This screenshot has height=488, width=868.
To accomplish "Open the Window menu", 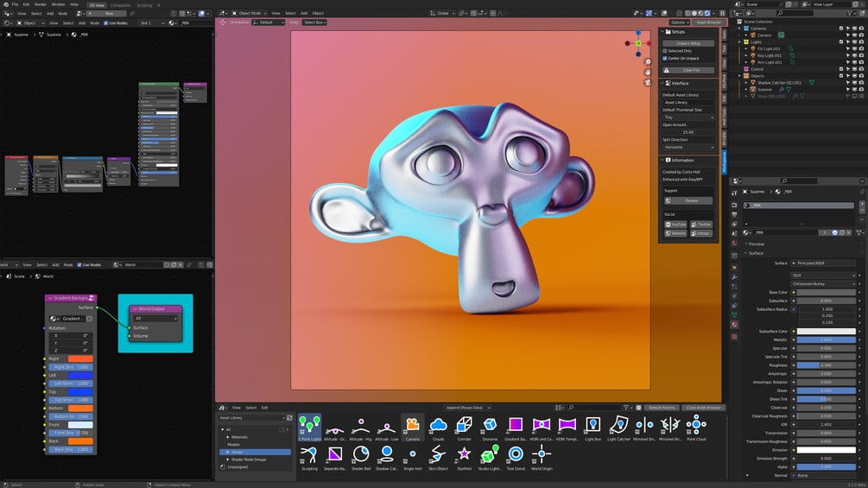I will point(58,4).
